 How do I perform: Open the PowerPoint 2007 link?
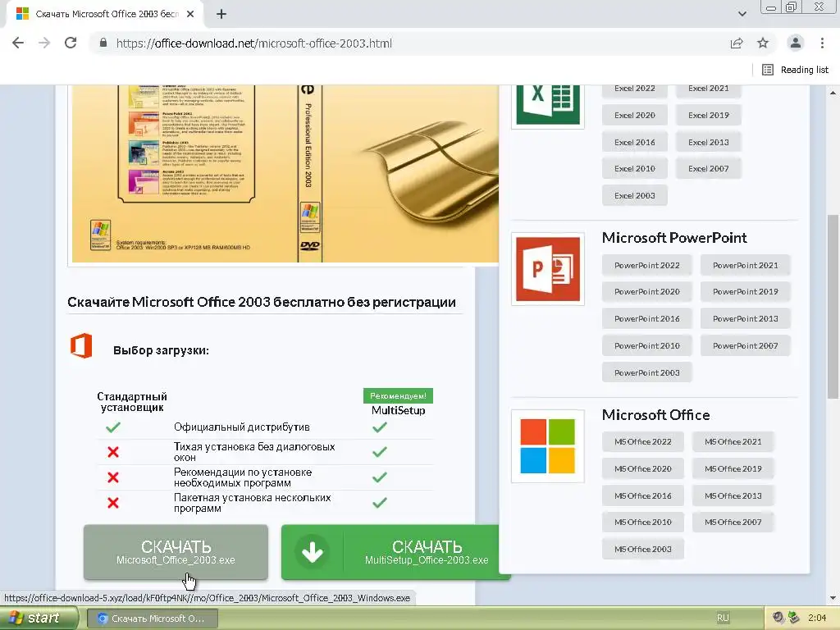pyautogui.click(x=745, y=345)
